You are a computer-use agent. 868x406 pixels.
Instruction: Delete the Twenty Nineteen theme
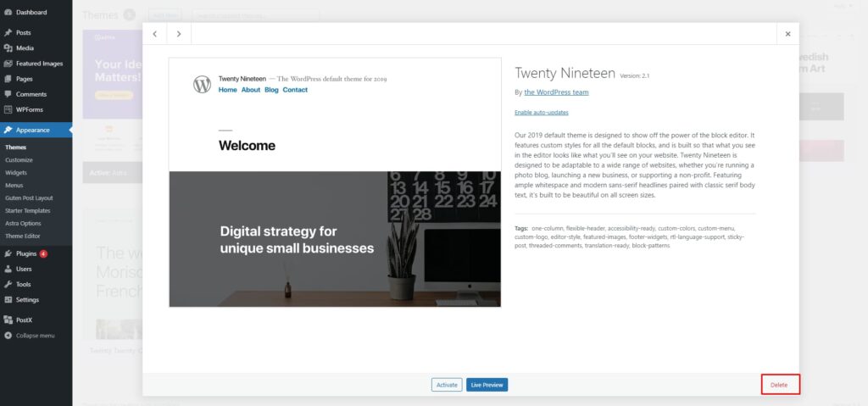(x=779, y=385)
